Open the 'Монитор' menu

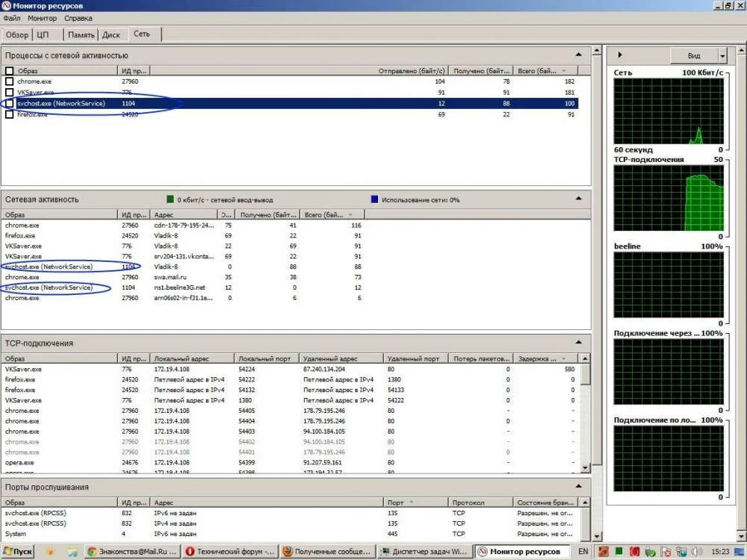pos(42,18)
